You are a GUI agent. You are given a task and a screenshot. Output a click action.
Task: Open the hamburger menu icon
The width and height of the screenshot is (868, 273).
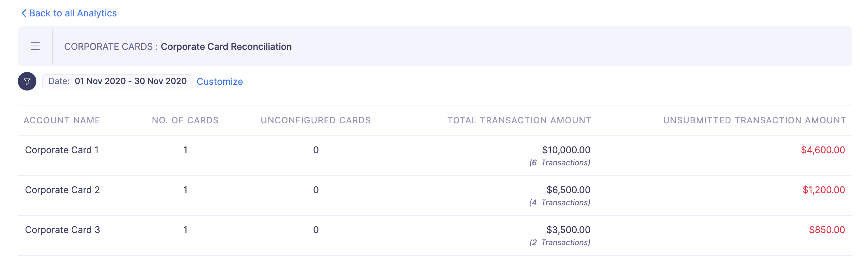(x=35, y=46)
